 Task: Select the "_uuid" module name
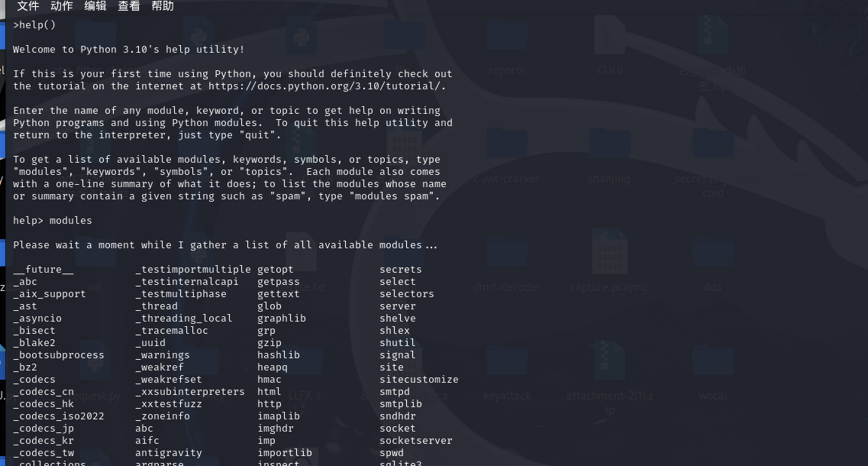coord(150,342)
